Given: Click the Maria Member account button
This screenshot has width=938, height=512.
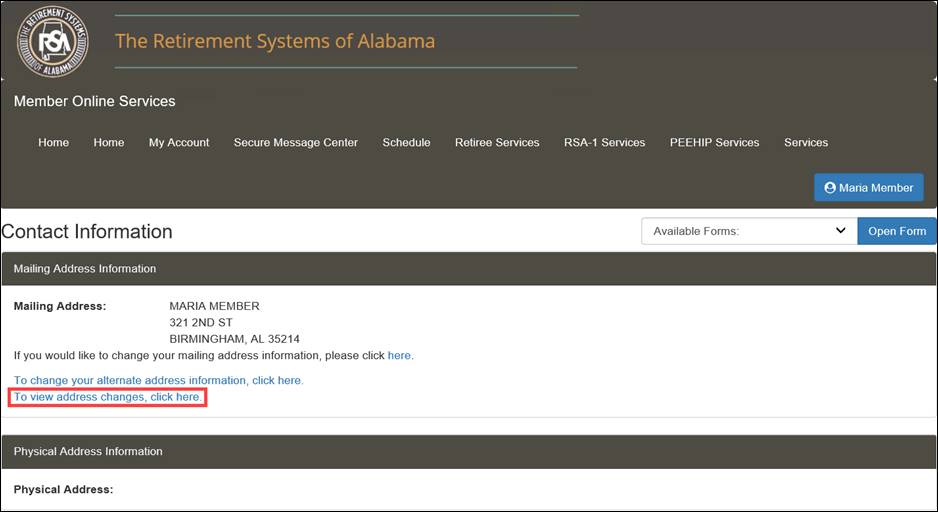Looking at the screenshot, I should click(x=868, y=187).
